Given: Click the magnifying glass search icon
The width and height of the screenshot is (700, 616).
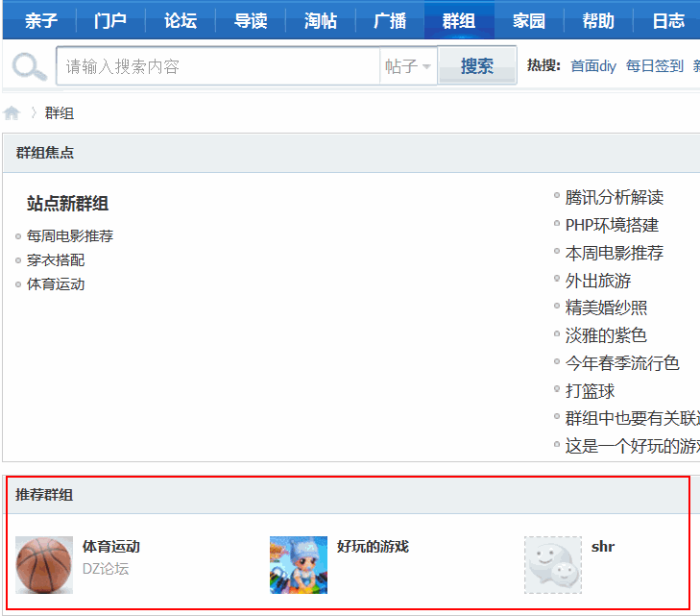Looking at the screenshot, I should coord(29,66).
